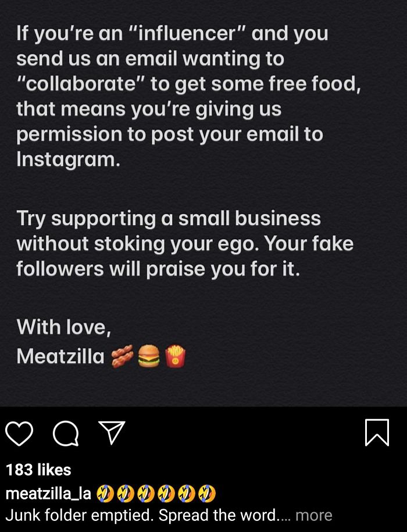Click the last laughing emoji in the caption
The height and width of the screenshot is (532, 407).
(x=207, y=494)
